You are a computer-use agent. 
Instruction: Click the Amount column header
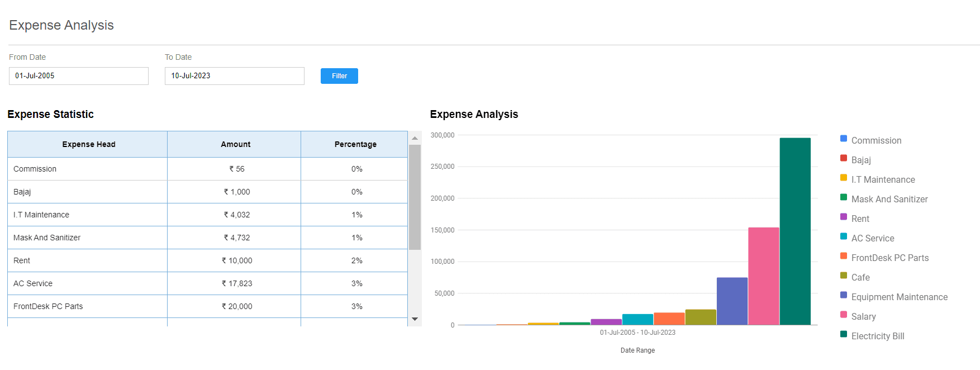click(235, 144)
